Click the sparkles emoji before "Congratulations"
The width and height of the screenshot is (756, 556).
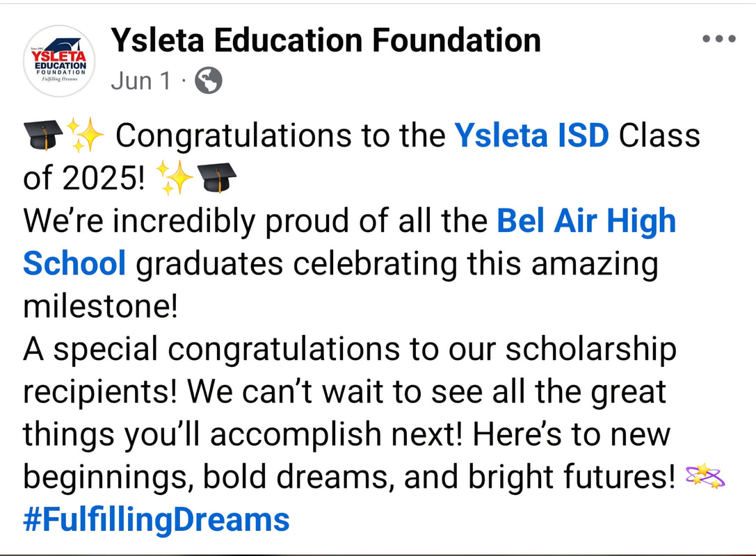coord(85,133)
